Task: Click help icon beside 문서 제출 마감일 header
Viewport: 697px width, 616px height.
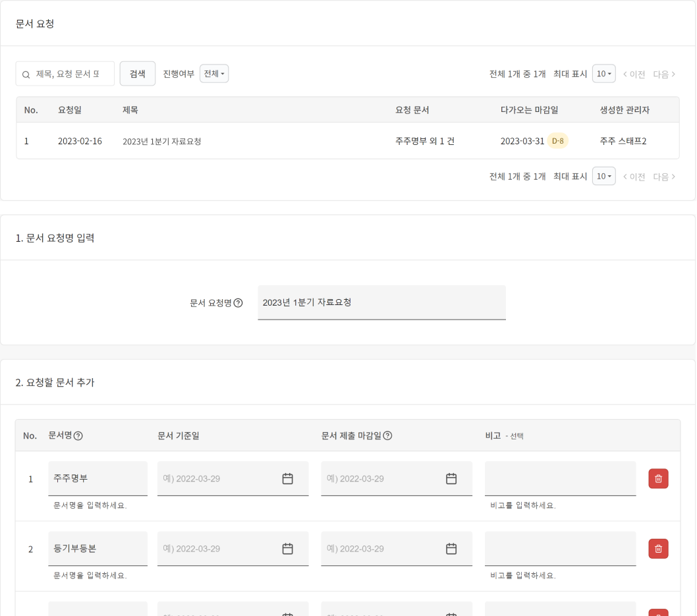Action: (x=387, y=435)
